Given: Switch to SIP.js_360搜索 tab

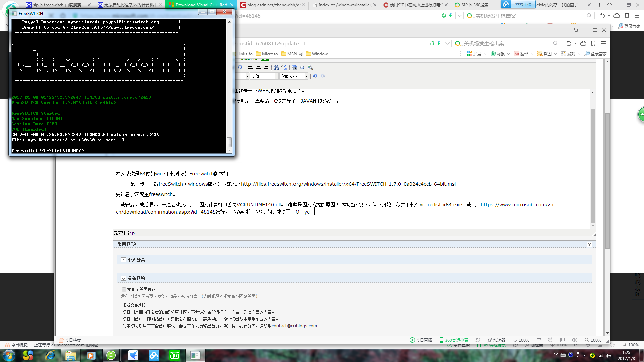Looking at the screenshot, I should point(475,5).
